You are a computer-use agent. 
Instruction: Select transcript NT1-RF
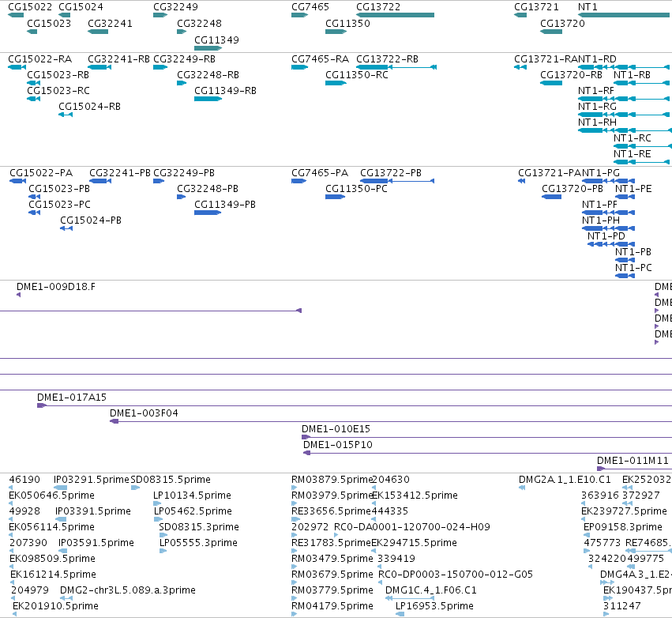595,91
